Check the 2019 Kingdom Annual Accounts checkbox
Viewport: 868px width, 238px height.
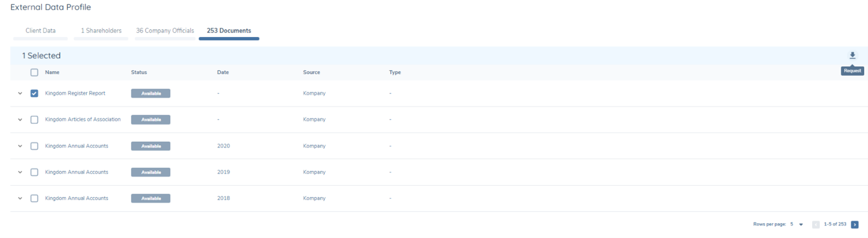(34, 172)
